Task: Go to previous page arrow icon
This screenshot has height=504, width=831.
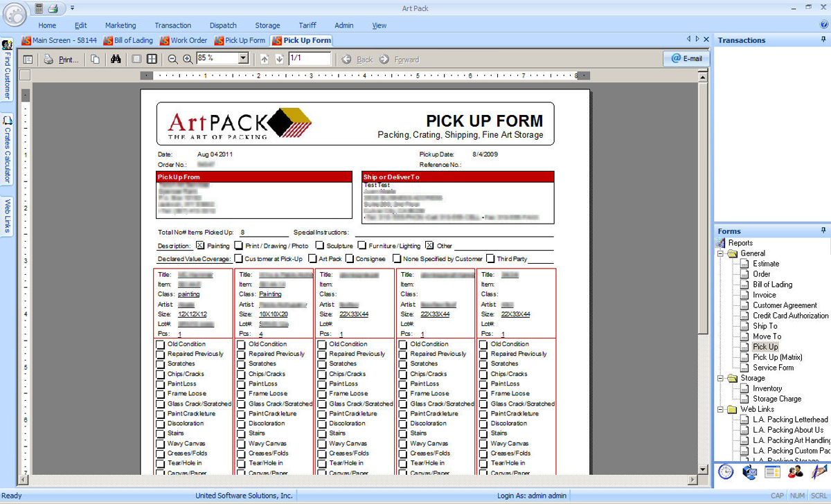Action: [265, 60]
